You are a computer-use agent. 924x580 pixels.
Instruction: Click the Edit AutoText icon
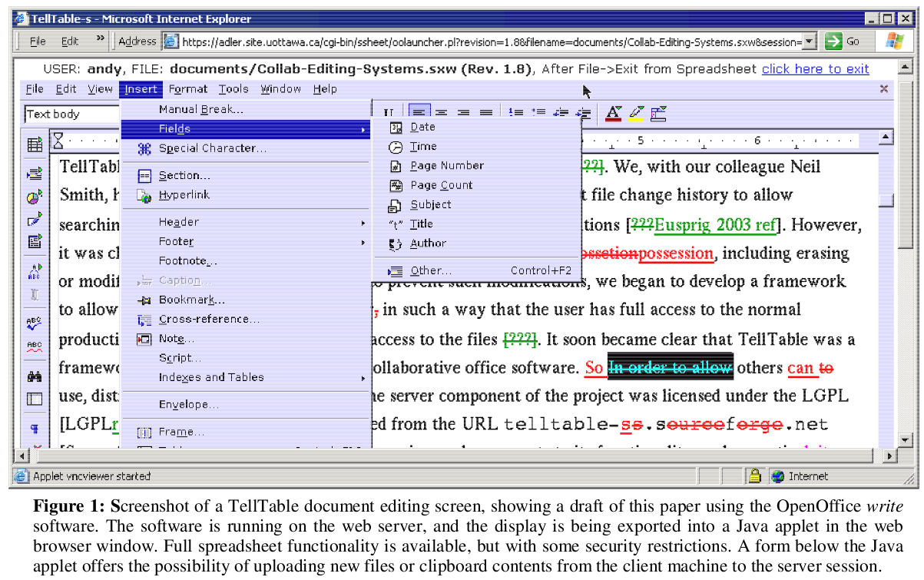[35, 270]
